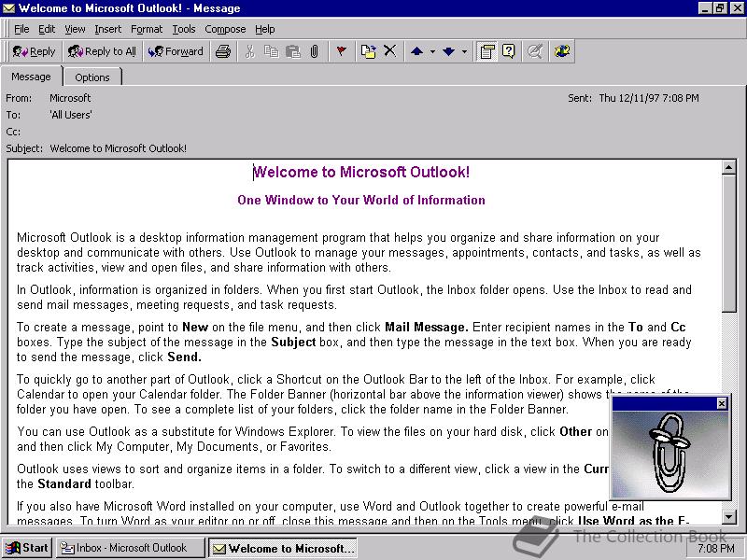Forward this message

pos(176,51)
